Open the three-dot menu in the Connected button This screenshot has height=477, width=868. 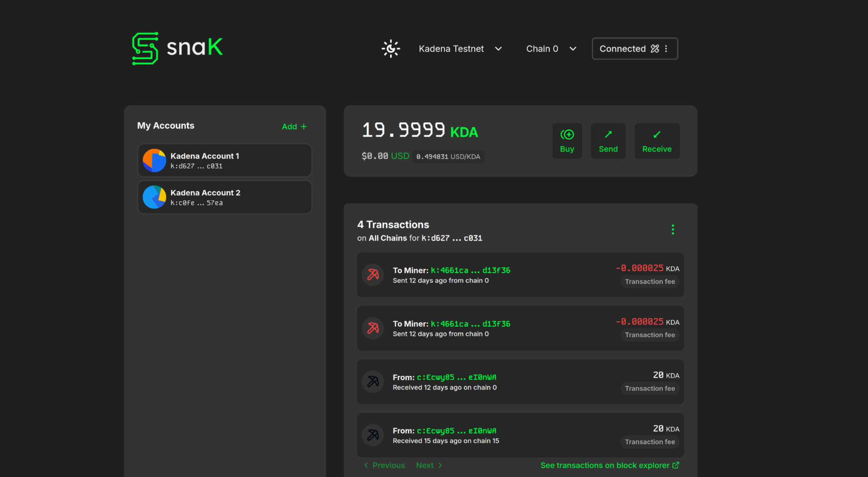point(666,49)
